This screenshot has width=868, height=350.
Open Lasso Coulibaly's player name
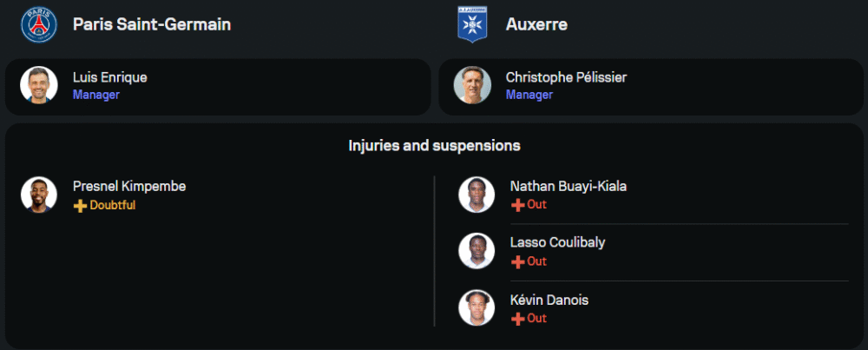point(558,242)
